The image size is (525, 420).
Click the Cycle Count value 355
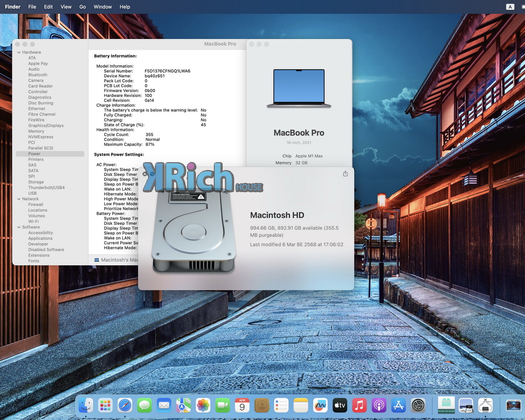[149, 135]
